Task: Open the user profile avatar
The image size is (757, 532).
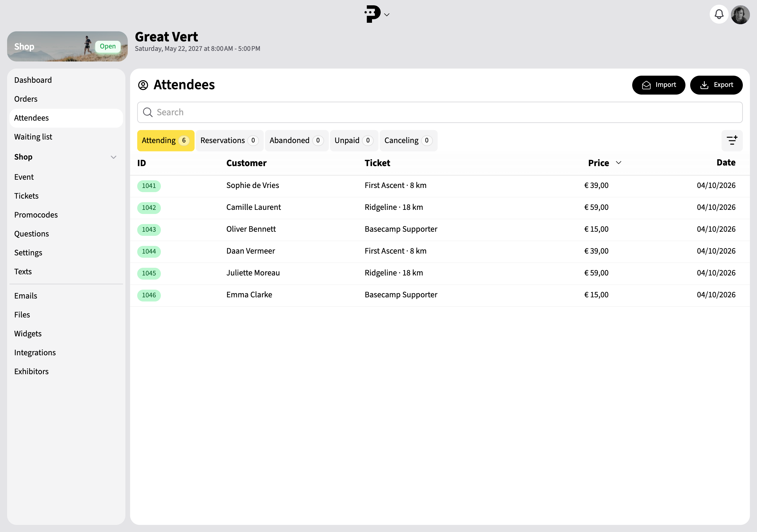Action: click(740, 14)
